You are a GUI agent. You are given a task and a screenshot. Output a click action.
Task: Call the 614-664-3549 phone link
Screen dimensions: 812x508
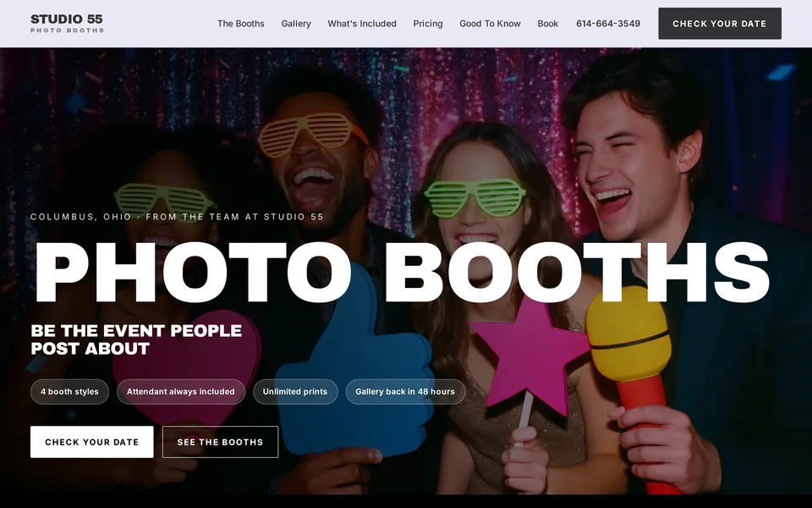(x=608, y=24)
